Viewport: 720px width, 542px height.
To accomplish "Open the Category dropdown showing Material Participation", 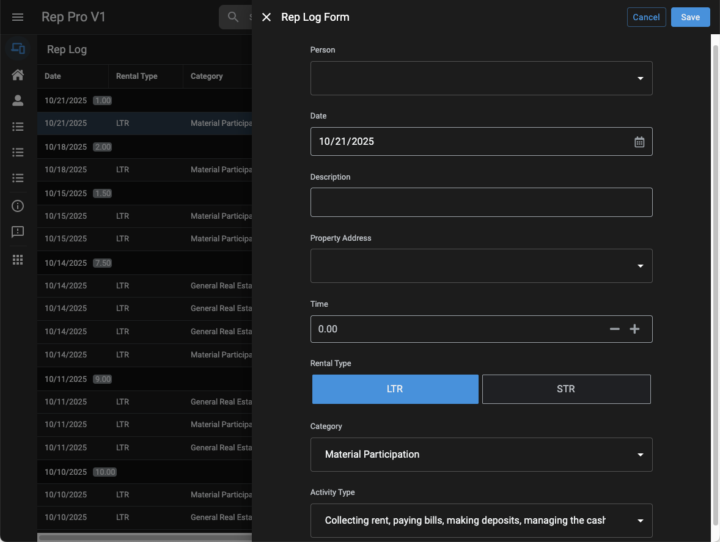I will (x=481, y=454).
